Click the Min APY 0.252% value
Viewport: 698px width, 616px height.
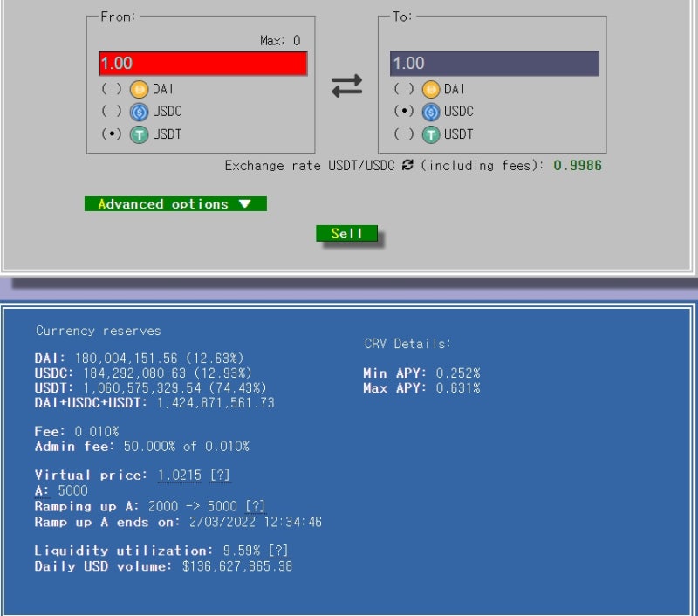pyautogui.click(x=457, y=373)
